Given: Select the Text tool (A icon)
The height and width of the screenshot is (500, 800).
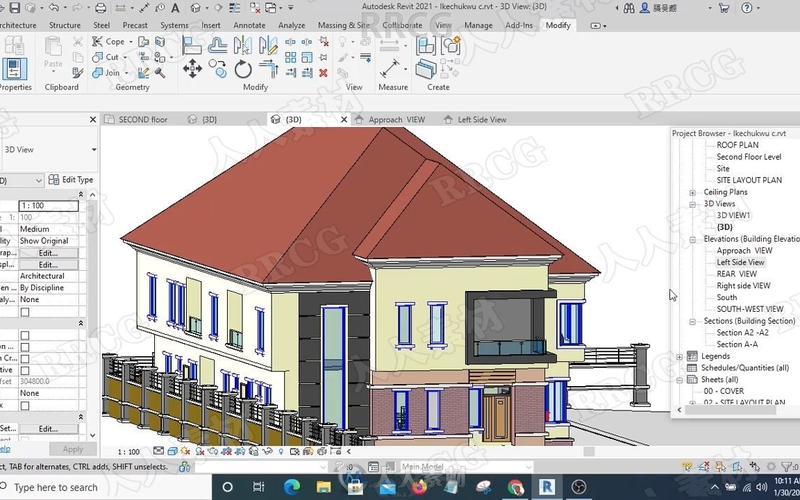Looking at the screenshot, I should click(175, 8).
